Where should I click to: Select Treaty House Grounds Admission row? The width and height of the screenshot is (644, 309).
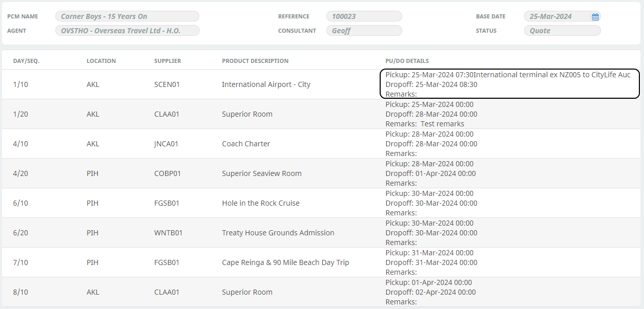[278, 233]
